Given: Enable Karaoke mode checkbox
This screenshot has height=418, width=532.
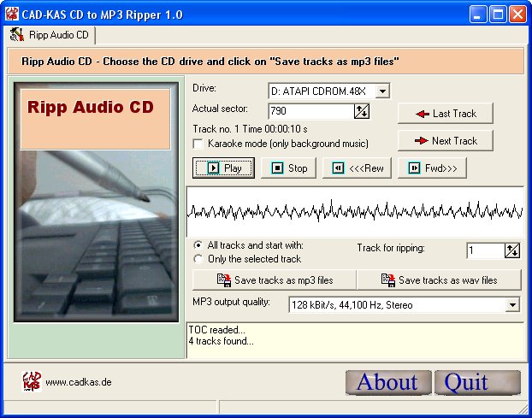Looking at the screenshot, I should click(198, 144).
